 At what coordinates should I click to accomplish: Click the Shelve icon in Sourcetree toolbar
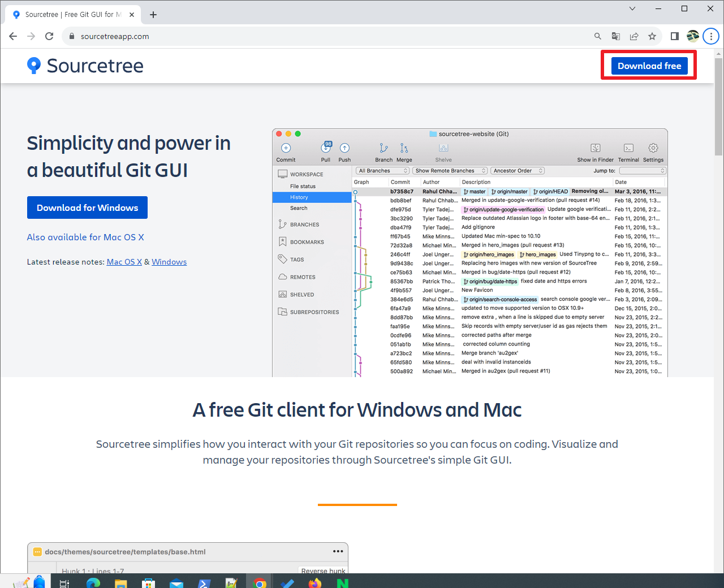[x=443, y=148]
